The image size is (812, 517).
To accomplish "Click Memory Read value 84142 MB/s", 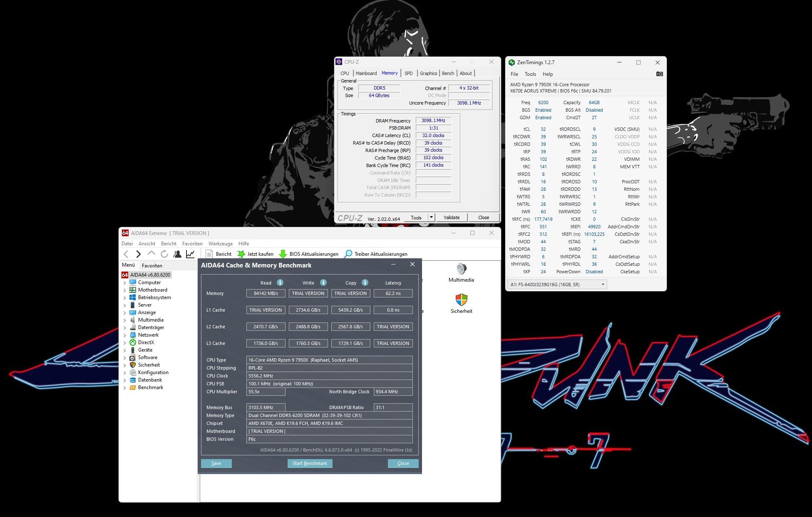I will pyautogui.click(x=266, y=293).
